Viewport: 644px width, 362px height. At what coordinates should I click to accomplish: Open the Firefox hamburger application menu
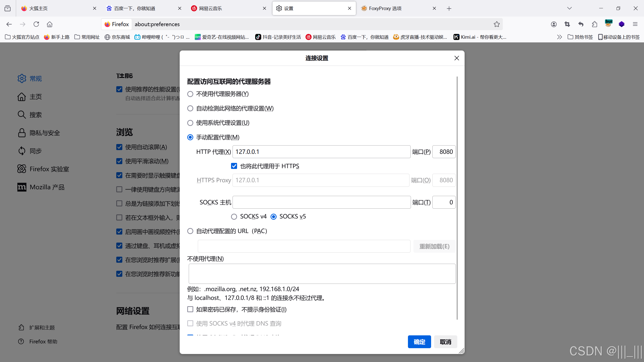point(635,24)
